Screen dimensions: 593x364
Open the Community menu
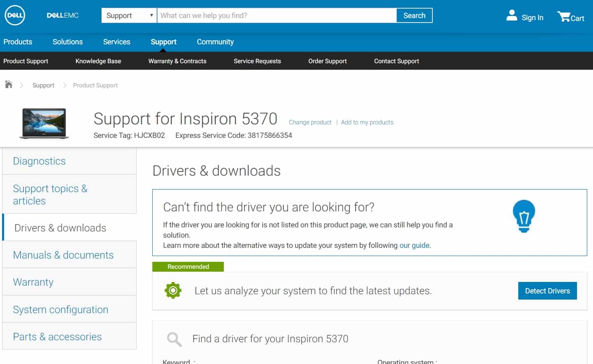pos(215,42)
